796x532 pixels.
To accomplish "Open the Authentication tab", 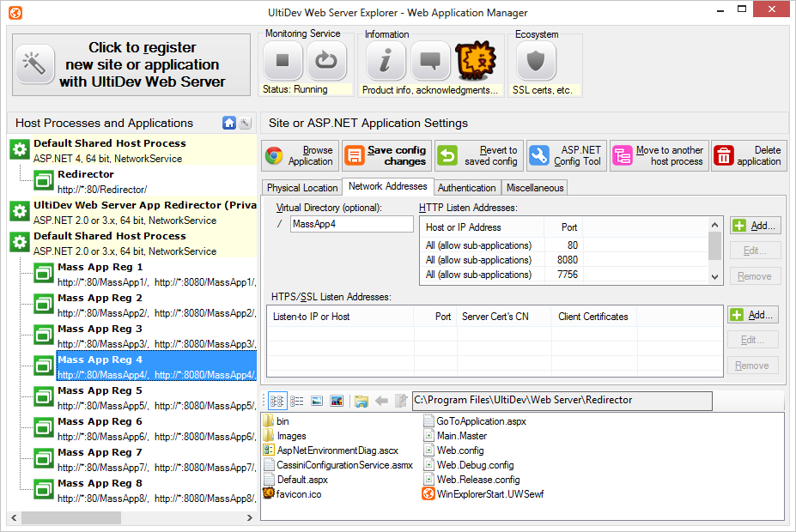I will pos(466,188).
